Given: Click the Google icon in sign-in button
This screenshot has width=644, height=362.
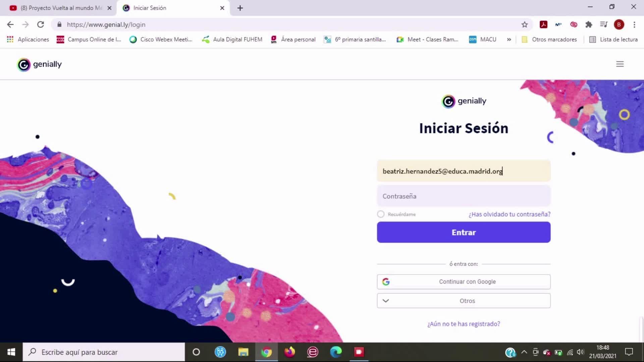Looking at the screenshot, I should pyautogui.click(x=386, y=282).
